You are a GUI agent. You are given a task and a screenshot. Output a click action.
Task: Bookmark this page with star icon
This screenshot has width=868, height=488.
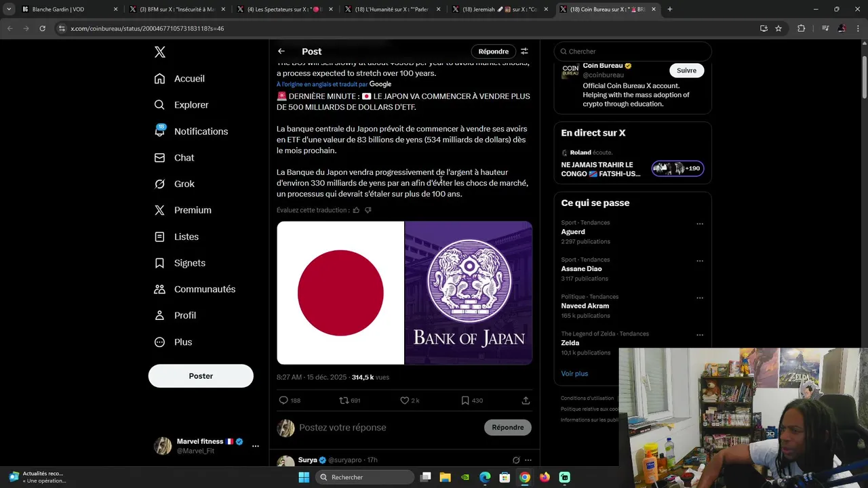[778, 28]
